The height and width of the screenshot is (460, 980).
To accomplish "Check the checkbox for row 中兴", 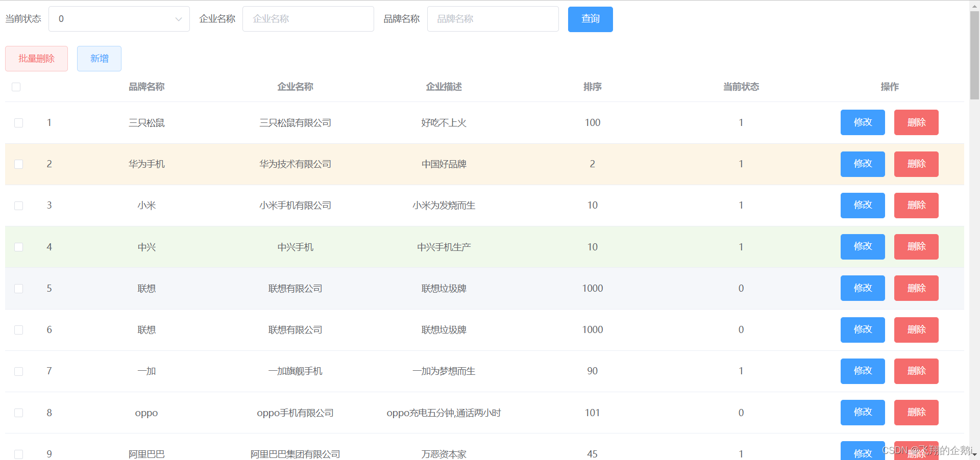I will 19,247.
